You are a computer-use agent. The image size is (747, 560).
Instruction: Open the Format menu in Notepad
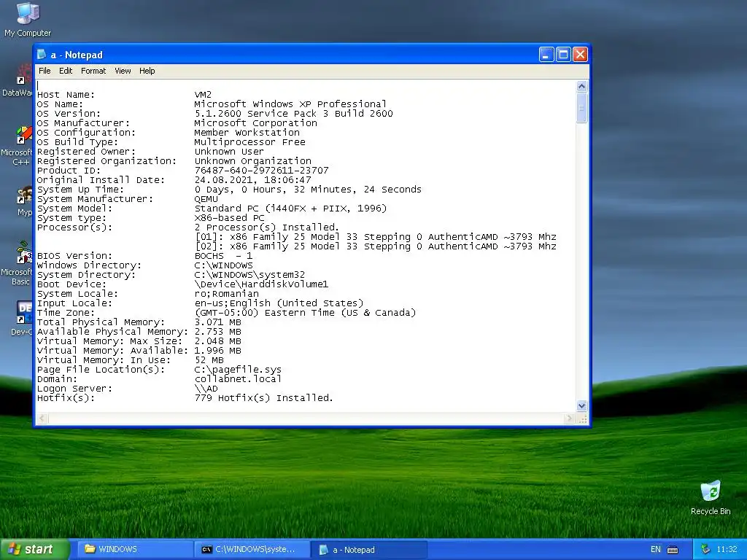pyautogui.click(x=93, y=71)
